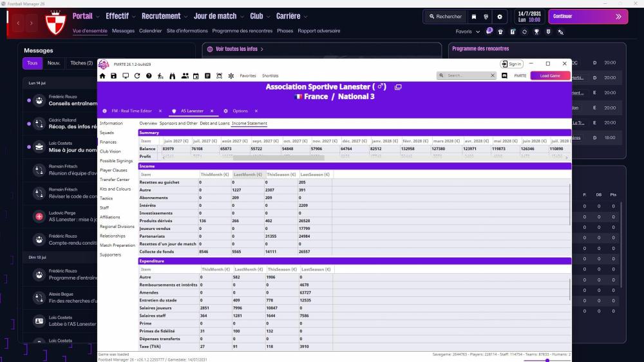Image resolution: width=644 pixels, height=362 pixels.
Task: Click the Home icon in FMRTE toolbar
Action: [102, 76]
